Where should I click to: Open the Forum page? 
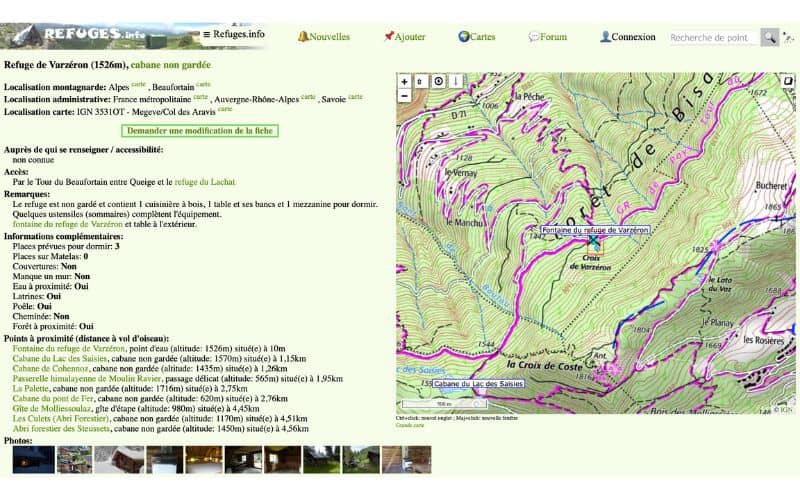click(x=548, y=37)
